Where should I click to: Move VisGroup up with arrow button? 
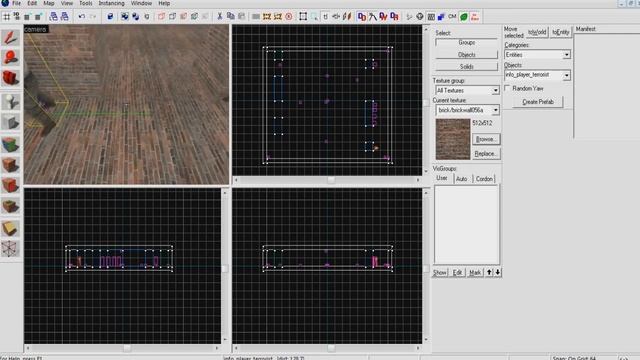pos(489,273)
